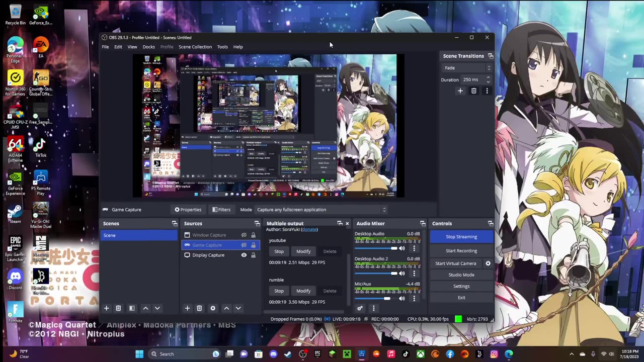The width and height of the screenshot is (644, 362).
Task: Adjust the Desktop Audio 2 volume slider
Action: pyautogui.click(x=376, y=274)
